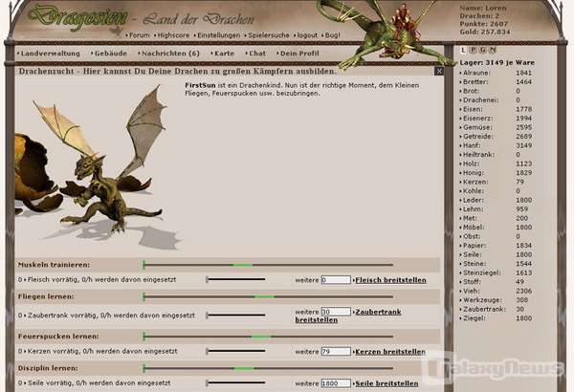Open the Gebäude menu
Image resolution: width=574 pixels, height=392 pixels.
coord(109,54)
